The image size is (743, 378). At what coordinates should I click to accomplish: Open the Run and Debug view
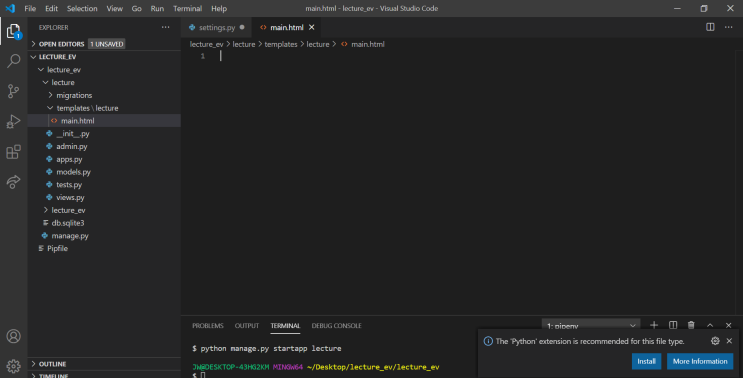click(x=14, y=121)
